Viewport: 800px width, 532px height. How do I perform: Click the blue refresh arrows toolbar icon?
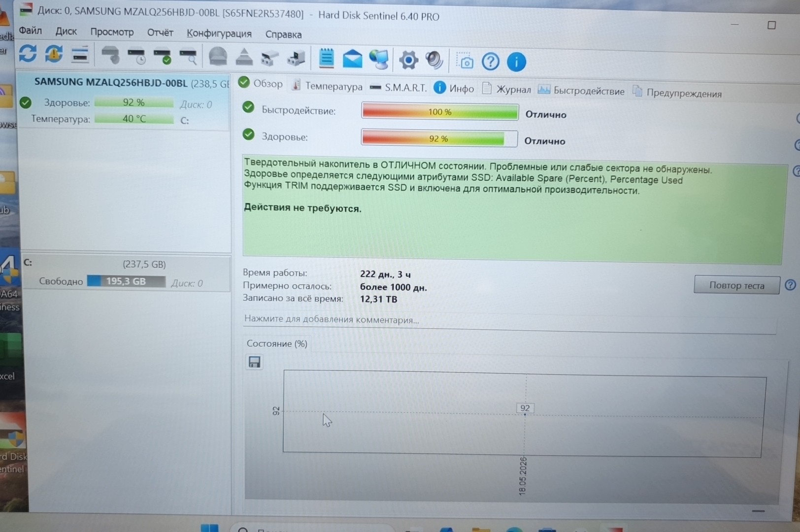[x=28, y=53]
